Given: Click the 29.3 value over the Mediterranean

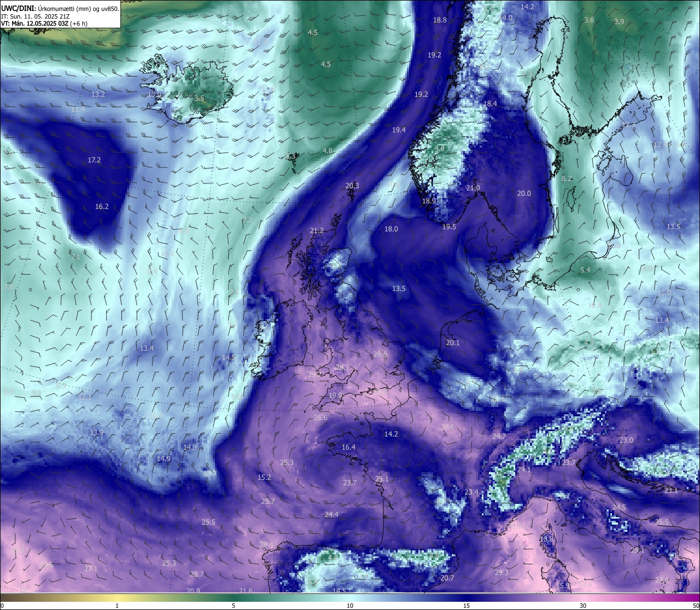Looking at the screenshot, I should click(x=501, y=573).
